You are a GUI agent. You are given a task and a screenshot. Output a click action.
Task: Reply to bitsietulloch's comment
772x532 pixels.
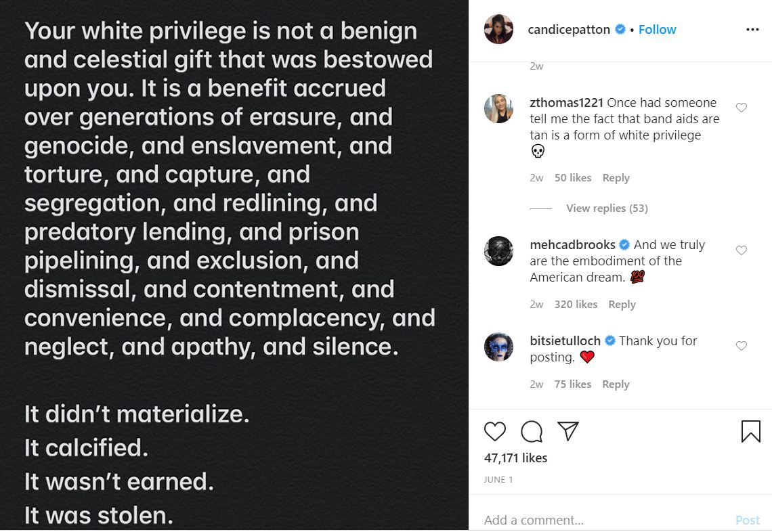coord(616,384)
